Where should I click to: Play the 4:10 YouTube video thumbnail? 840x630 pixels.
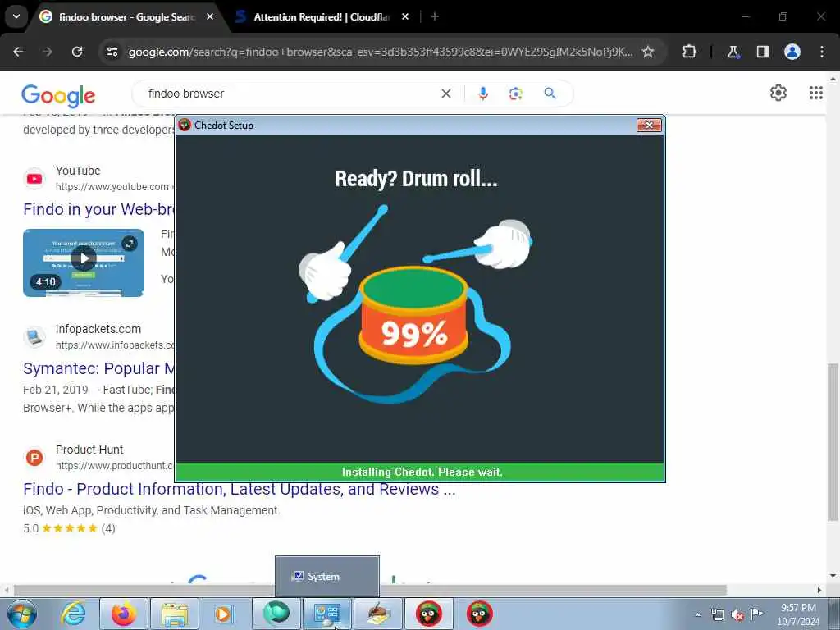click(x=84, y=262)
